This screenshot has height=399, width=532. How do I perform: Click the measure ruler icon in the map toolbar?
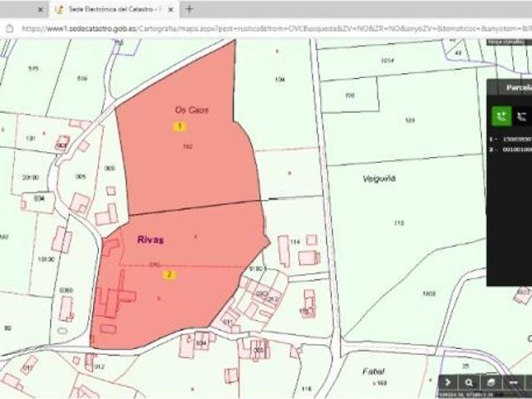coord(513,382)
